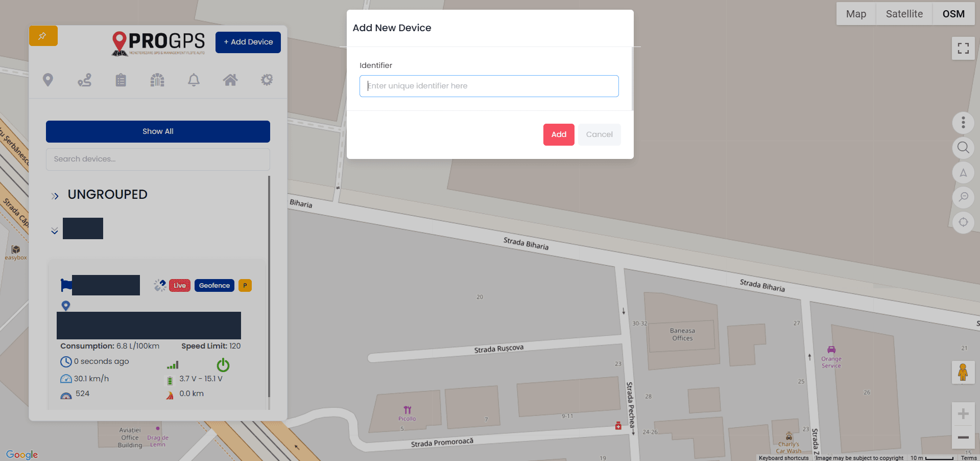The height and width of the screenshot is (461, 980).
Task: Click the map zoom-search icon
Action: pos(963,197)
